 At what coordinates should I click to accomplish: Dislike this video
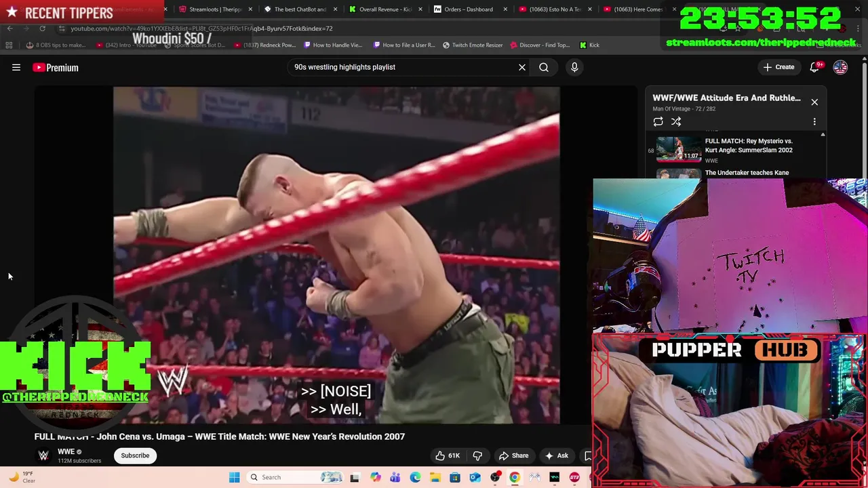477,455
